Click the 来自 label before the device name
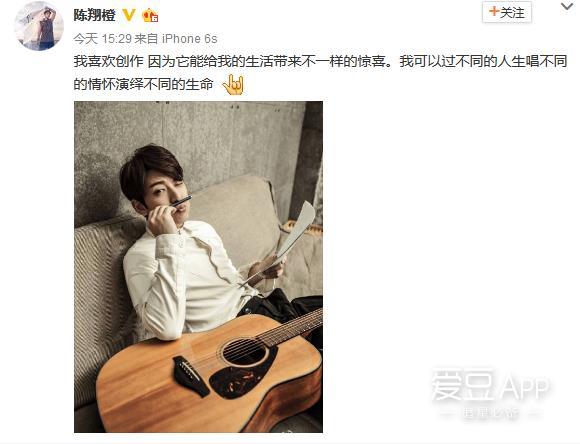580x444 pixels. pos(146,38)
